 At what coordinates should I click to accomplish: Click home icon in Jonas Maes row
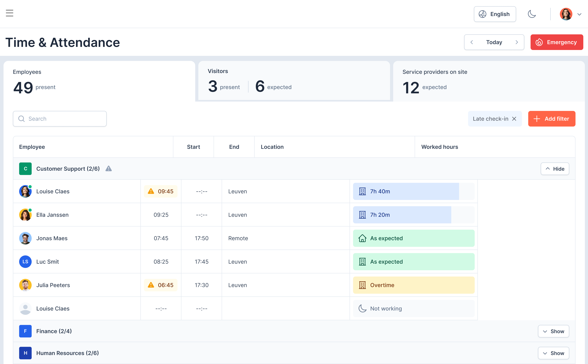point(362,238)
